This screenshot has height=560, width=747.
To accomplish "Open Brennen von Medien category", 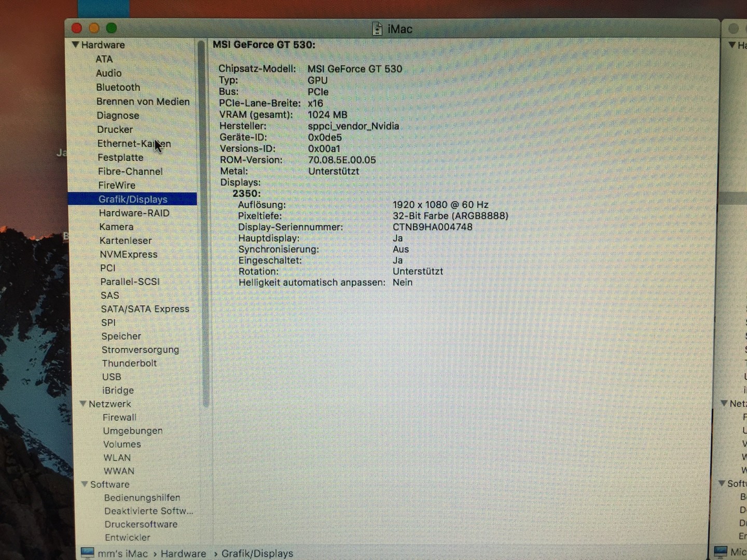I will 143,101.
